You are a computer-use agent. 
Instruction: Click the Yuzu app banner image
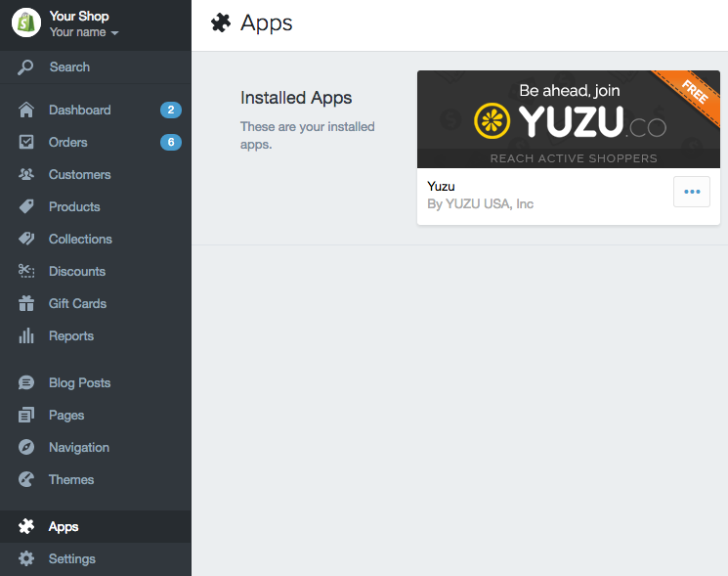point(569,119)
